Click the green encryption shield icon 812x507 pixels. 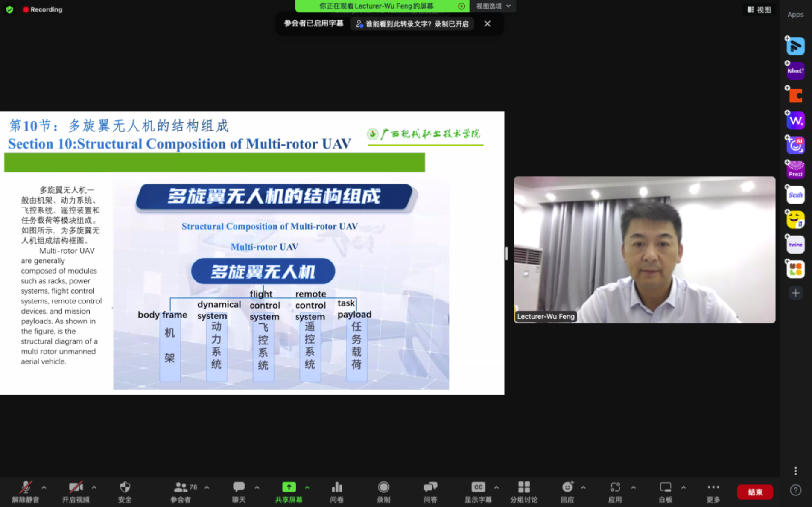(10, 9)
